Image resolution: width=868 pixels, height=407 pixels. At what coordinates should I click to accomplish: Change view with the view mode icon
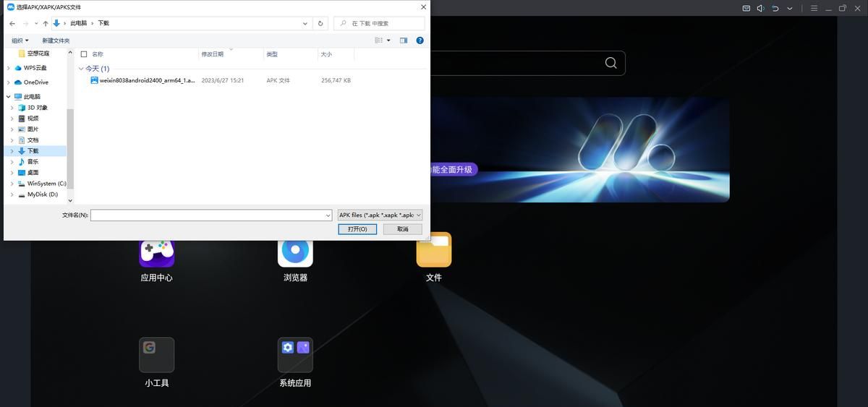click(379, 40)
